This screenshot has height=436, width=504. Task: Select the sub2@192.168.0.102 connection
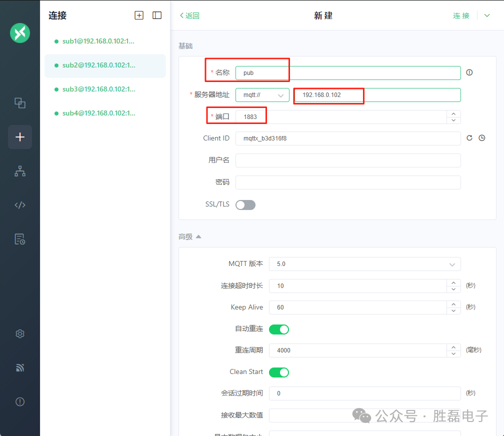pyautogui.click(x=105, y=65)
